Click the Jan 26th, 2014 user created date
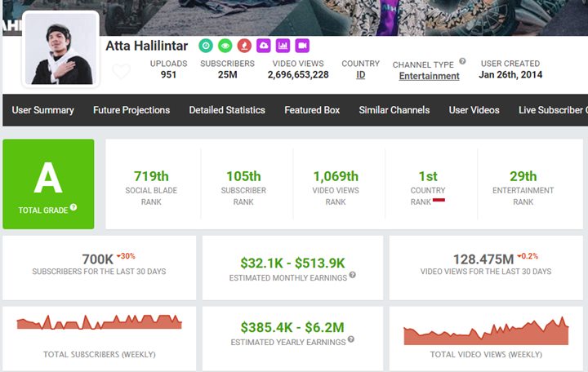 click(510, 74)
